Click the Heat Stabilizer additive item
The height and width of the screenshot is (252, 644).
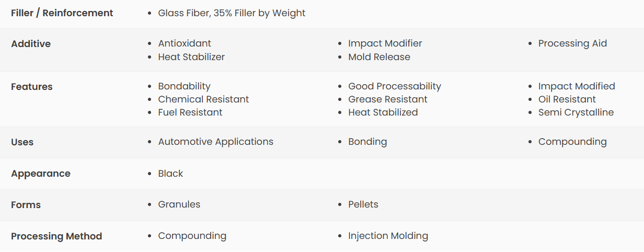[191, 57]
